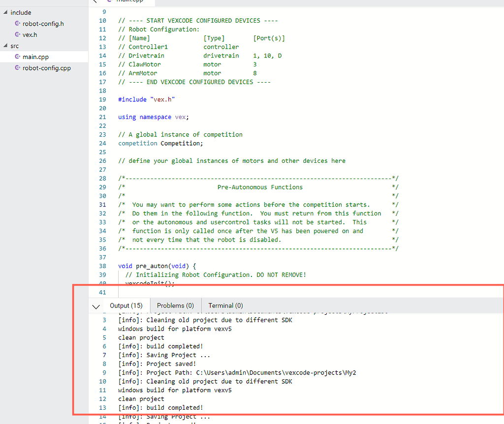Click line number 38 in the editor gutter

(x=102, y=266)
